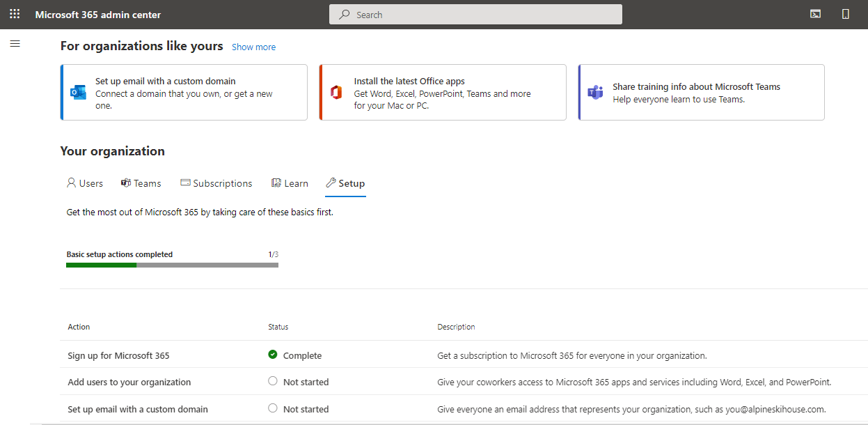The height and width of the screenshot is (425, 868).
Task: Switch to the Teams tab
Action: (x=141, y=183)
